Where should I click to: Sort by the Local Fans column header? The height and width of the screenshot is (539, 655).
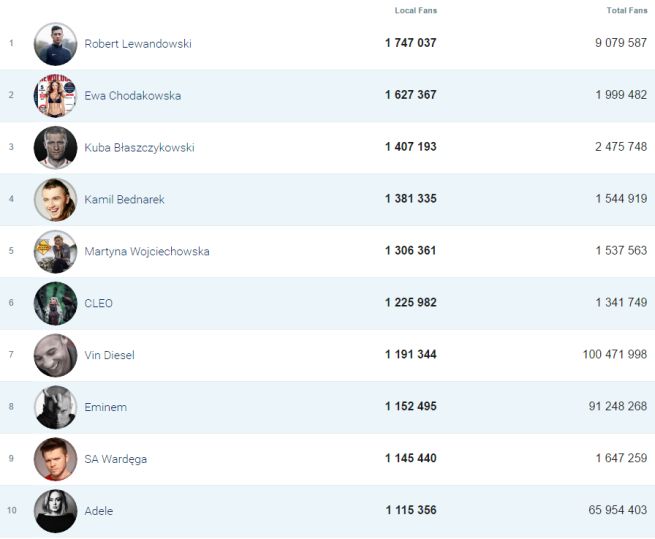[415, 11]
